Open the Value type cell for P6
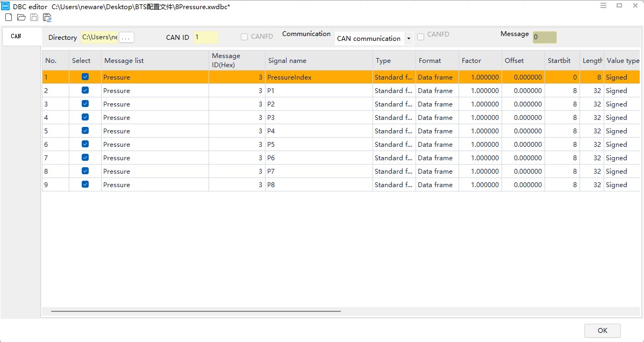Screen dimensions: 644x342 click(x=621, y=158)
